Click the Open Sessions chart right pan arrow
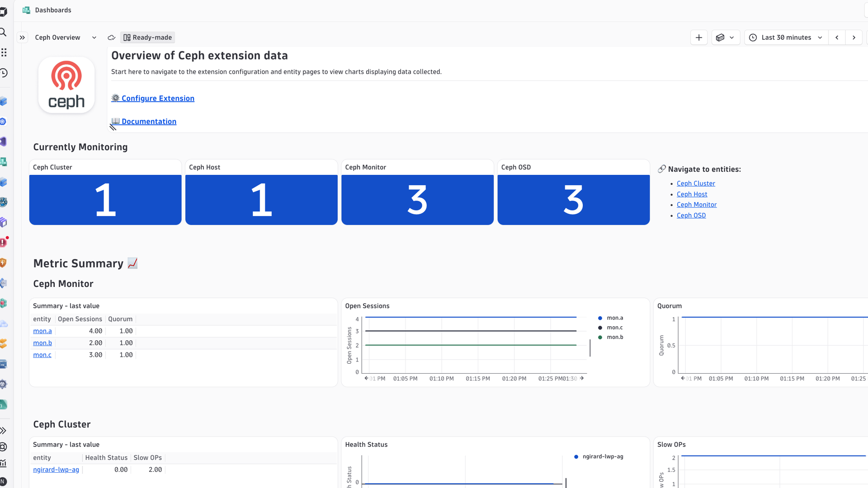 click(x=582, y=378)
